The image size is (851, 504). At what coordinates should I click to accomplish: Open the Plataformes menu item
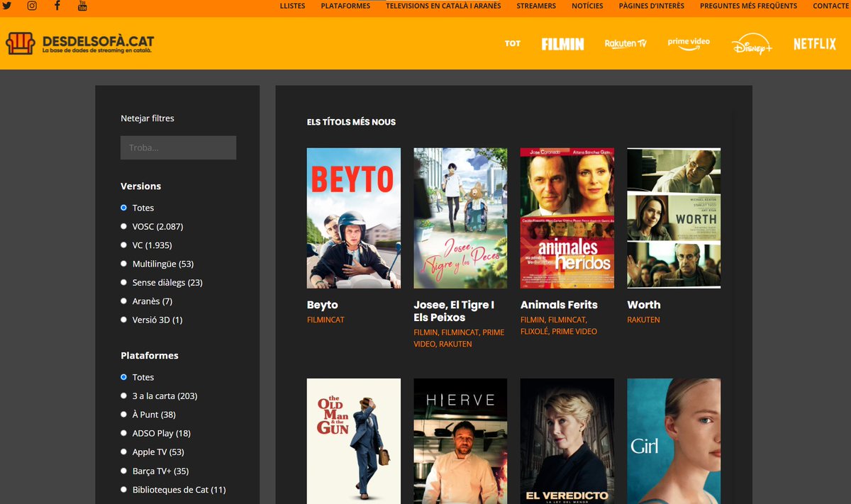[x=345, y=6]
